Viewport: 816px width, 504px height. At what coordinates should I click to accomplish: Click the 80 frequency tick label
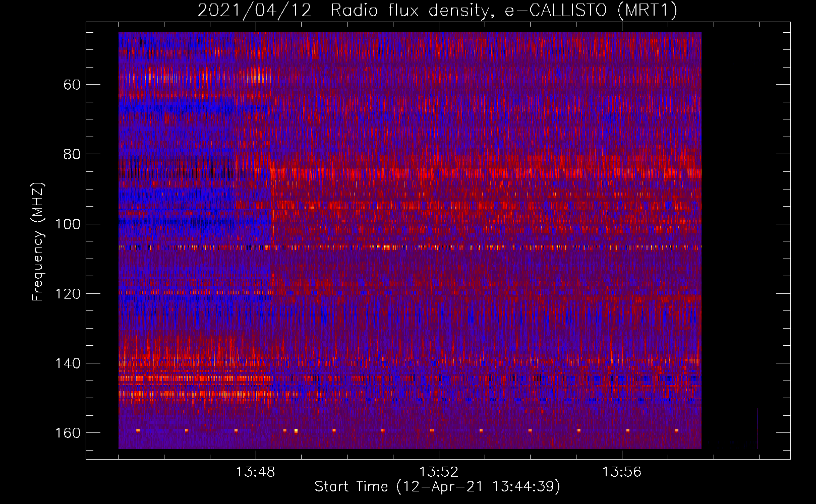(72, 154)
